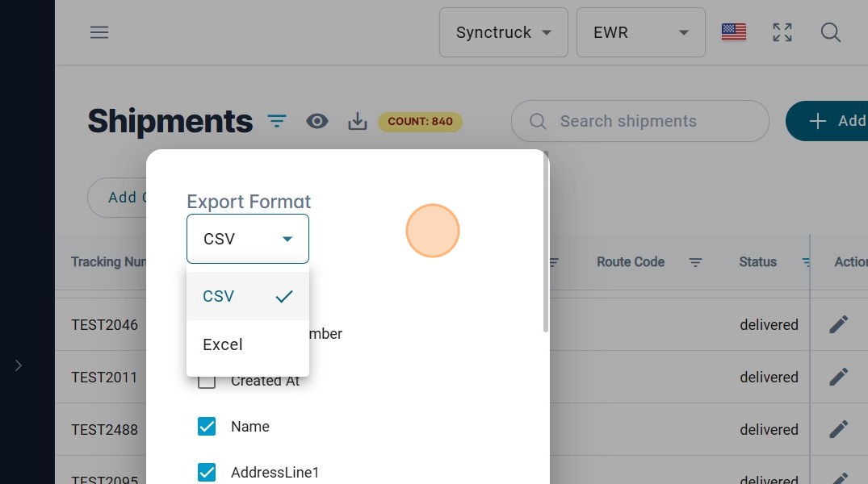Uncheck the Name checkbox
Viewport: 868px width, 484px height.
tap(207, 427)
